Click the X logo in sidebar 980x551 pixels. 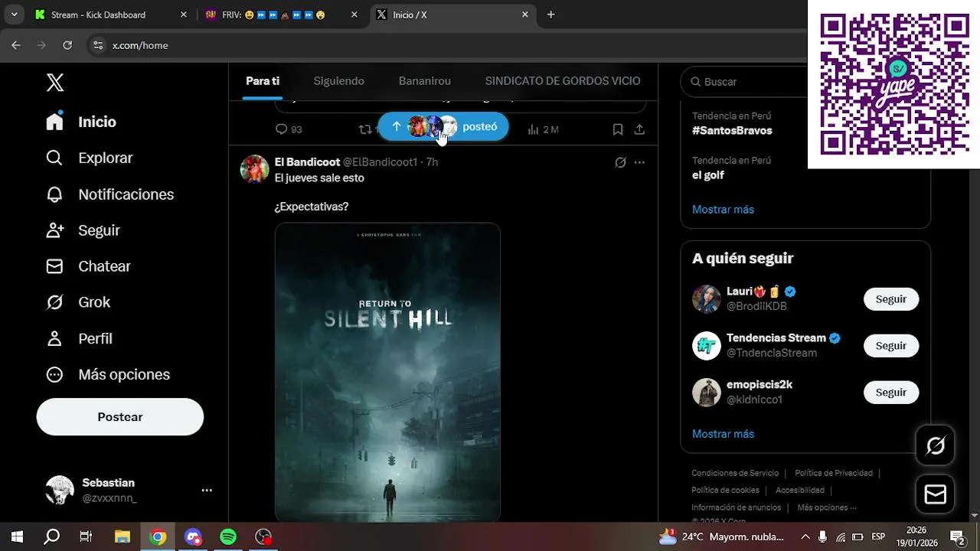click(55, 83)
